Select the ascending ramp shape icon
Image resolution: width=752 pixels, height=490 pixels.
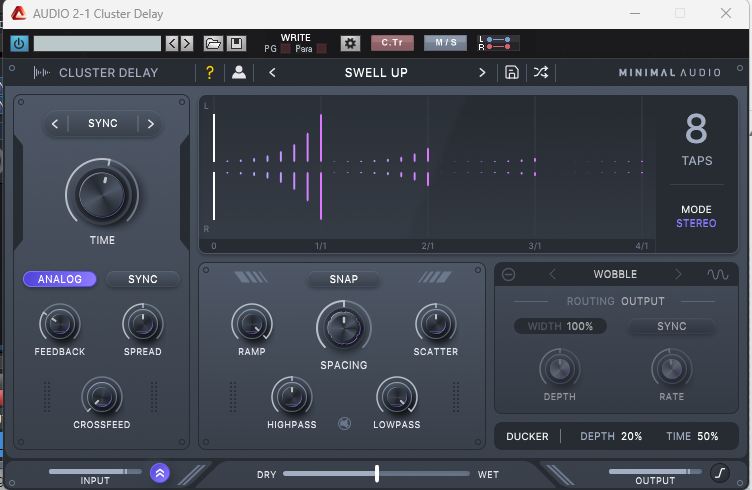(435, 277)
